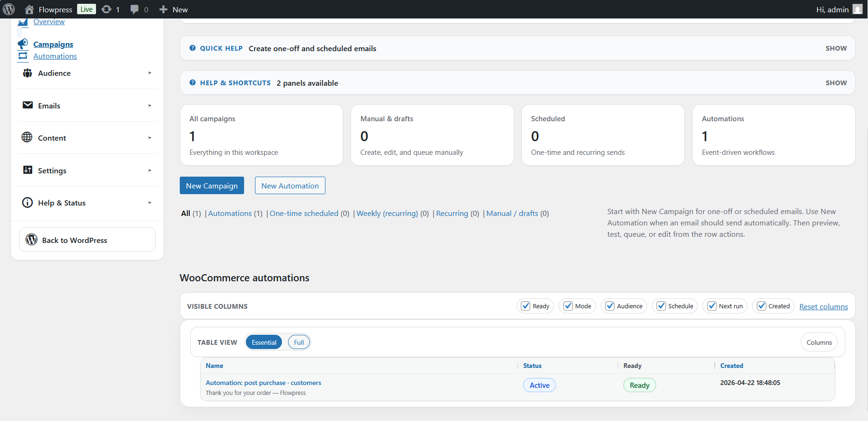Click the Flowpress home icon
This screenshot has width=868, height=421.
[29, 9]
